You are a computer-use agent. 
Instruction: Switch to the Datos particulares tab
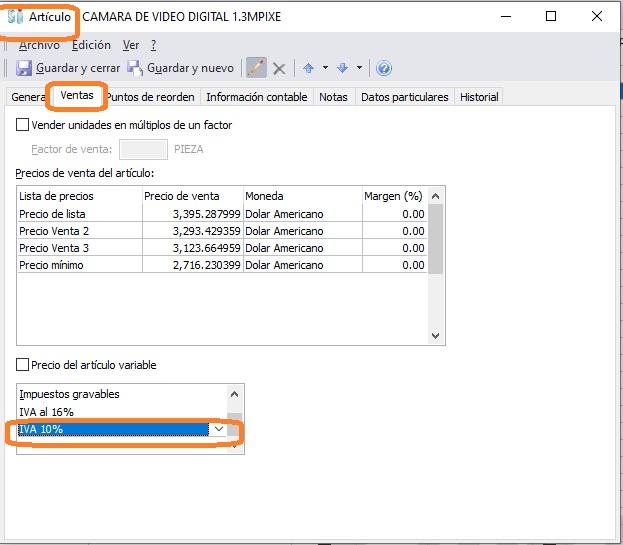pyautogui.click(x=404, y=97)
